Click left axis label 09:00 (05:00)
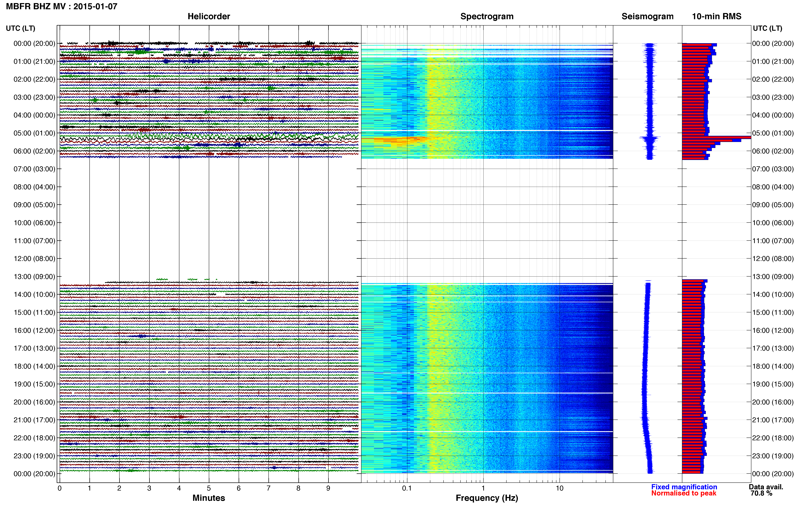This screenshot has width=812, height=508. (34, 205)
